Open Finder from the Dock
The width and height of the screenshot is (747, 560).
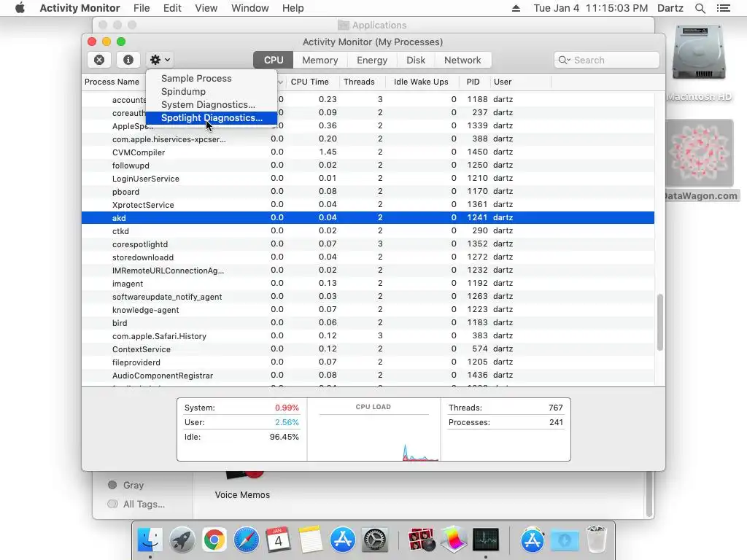(x=150, y=540)
